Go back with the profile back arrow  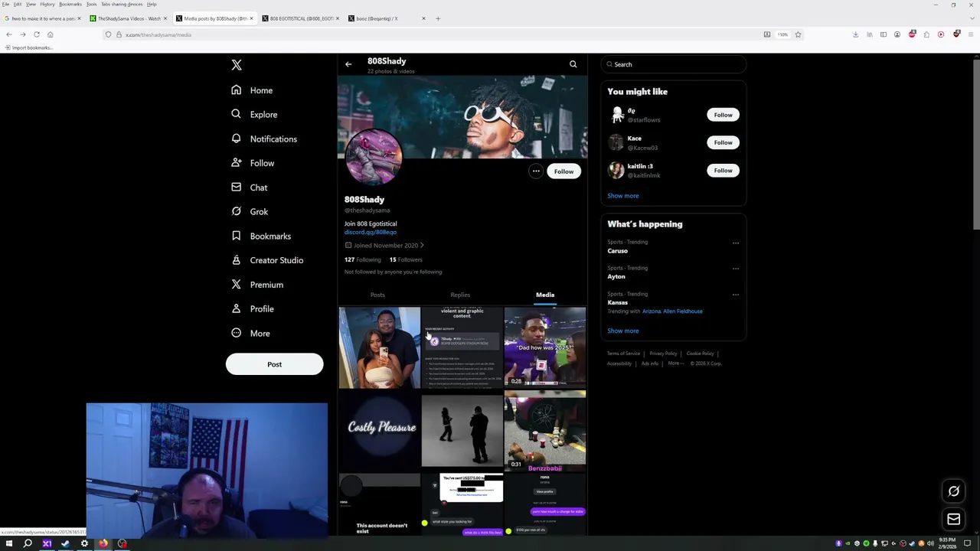coord(348,64)
